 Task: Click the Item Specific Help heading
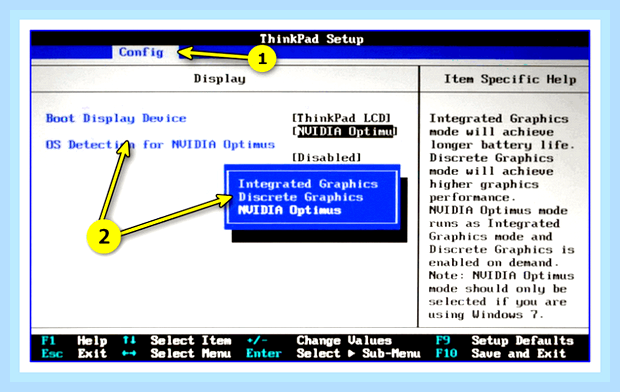coord(510,79)
